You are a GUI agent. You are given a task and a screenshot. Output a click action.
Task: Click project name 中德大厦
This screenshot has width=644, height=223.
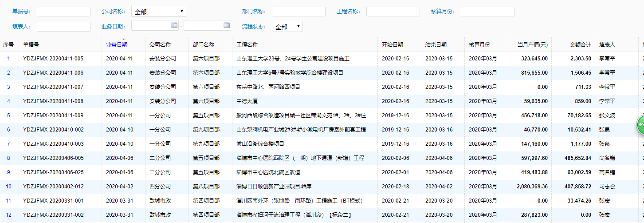pyautogui.click(x=247, y=101)
